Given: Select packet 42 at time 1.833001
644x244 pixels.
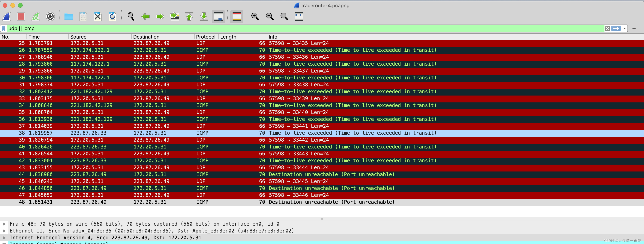Looking at the screenshot, I should point(322,161).
